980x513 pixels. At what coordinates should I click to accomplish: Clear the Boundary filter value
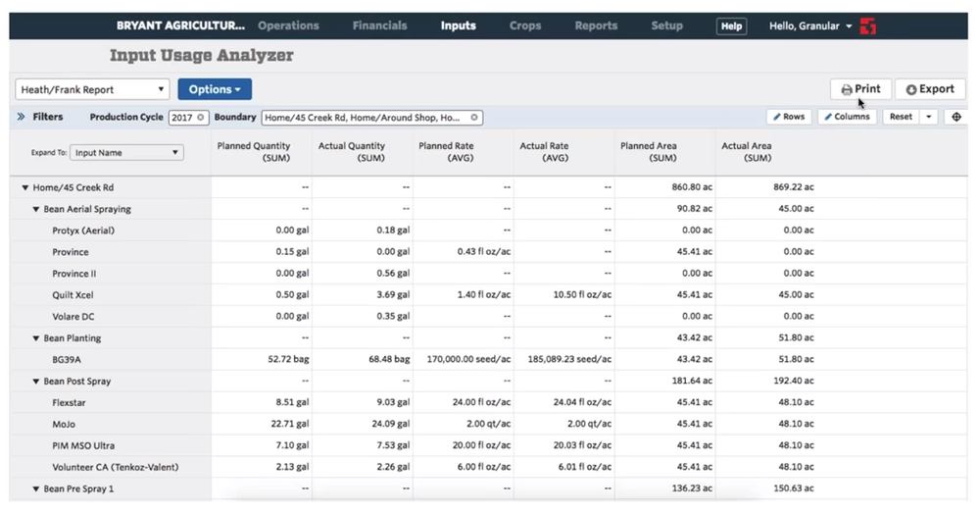tap(474, 118)
